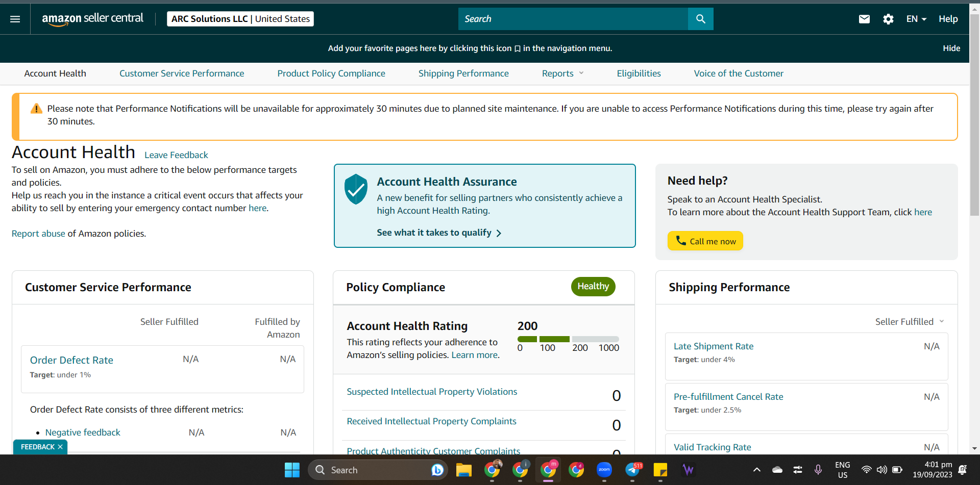This screenshot has height=485, width=980.
Task: Open Suspected Intellectual Property Violations
Action: pos(432,392)
